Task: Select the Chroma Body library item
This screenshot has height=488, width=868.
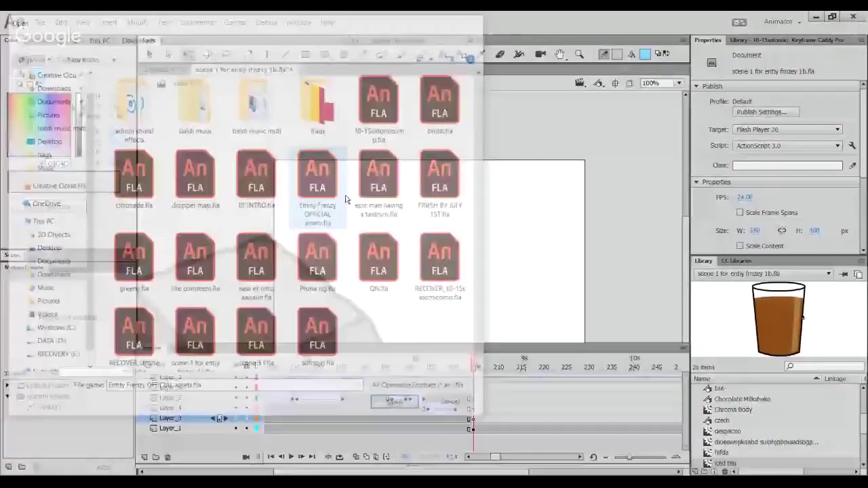Action: (733, 409)
